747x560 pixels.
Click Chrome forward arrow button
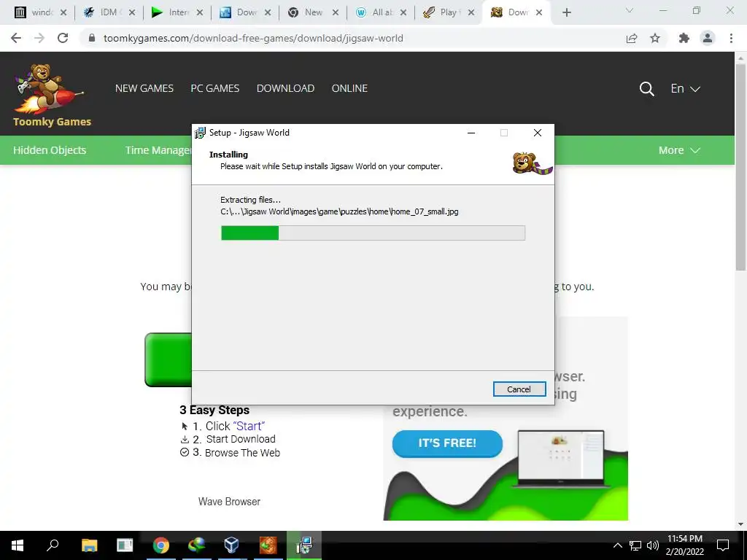click(x=39, y=38)
